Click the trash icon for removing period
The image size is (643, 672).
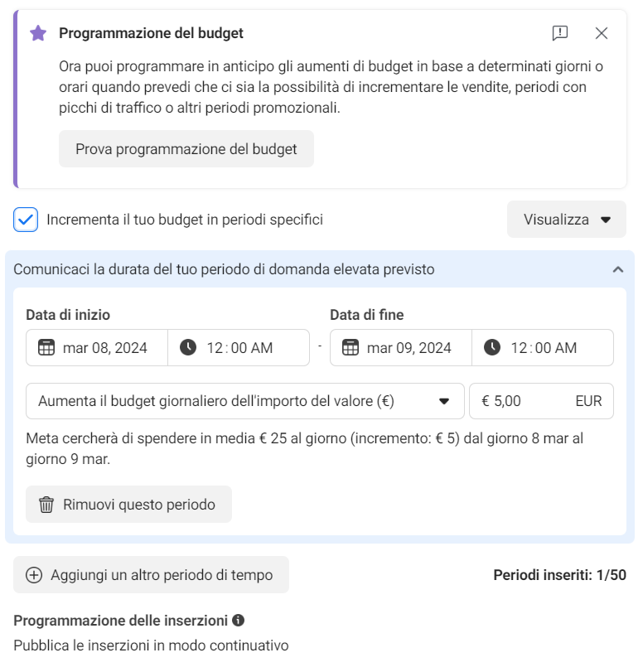point(46,505)
